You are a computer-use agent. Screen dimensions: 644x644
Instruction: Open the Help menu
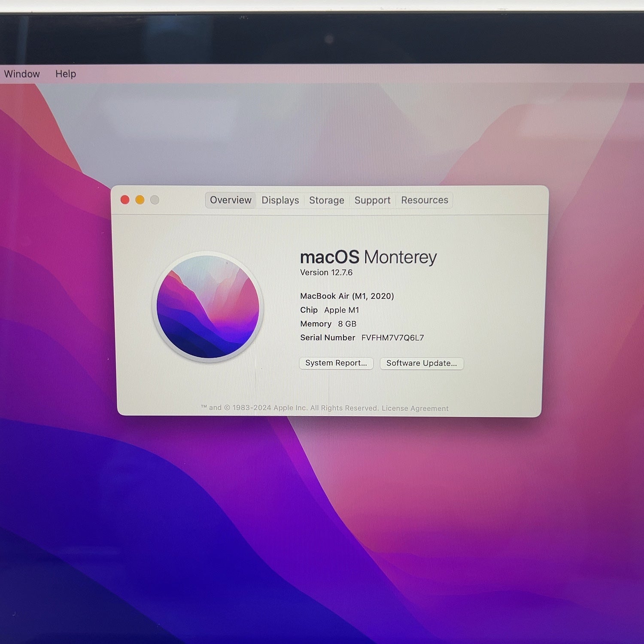click(x=66, y=74)
